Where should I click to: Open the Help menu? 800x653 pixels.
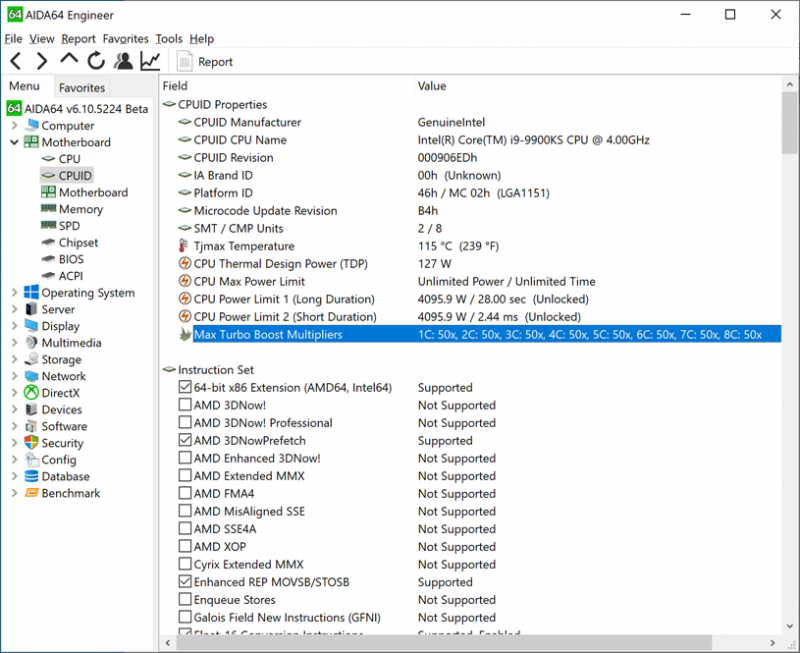(202, 39)
